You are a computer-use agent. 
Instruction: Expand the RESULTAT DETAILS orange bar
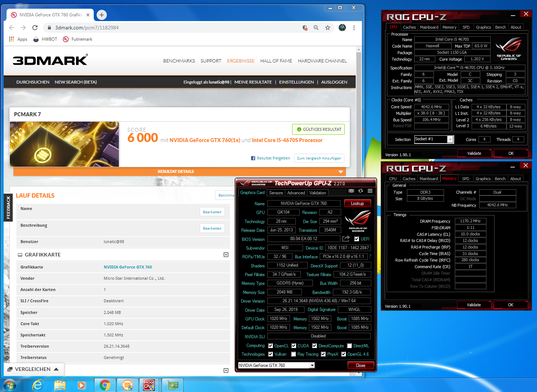[x=179, y=171]
